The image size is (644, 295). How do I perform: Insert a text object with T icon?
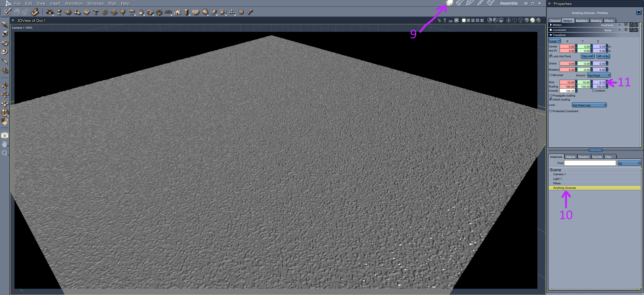[x=96, y=12]
